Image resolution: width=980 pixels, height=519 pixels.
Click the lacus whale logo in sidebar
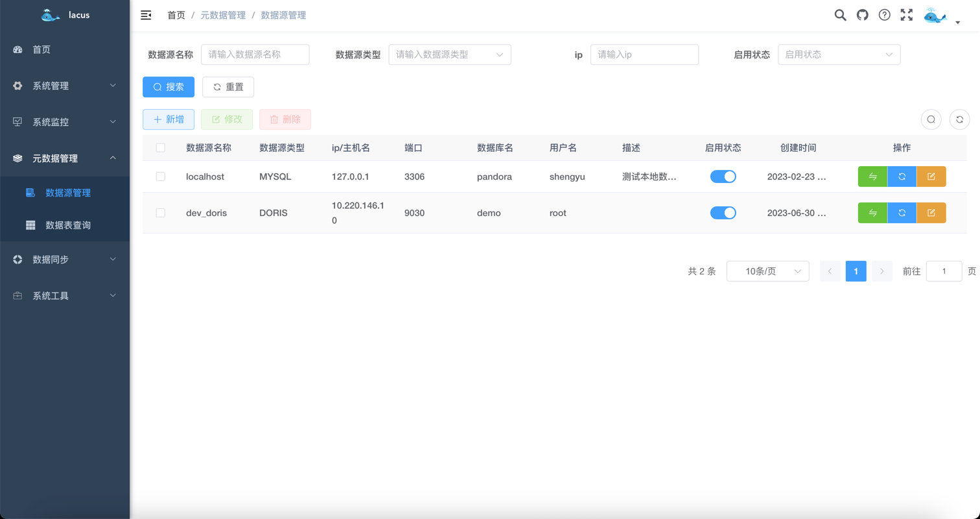coord(51,15)
